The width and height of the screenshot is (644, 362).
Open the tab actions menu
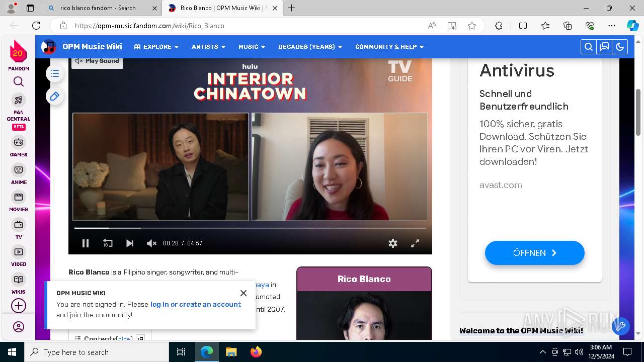[30, 8]
